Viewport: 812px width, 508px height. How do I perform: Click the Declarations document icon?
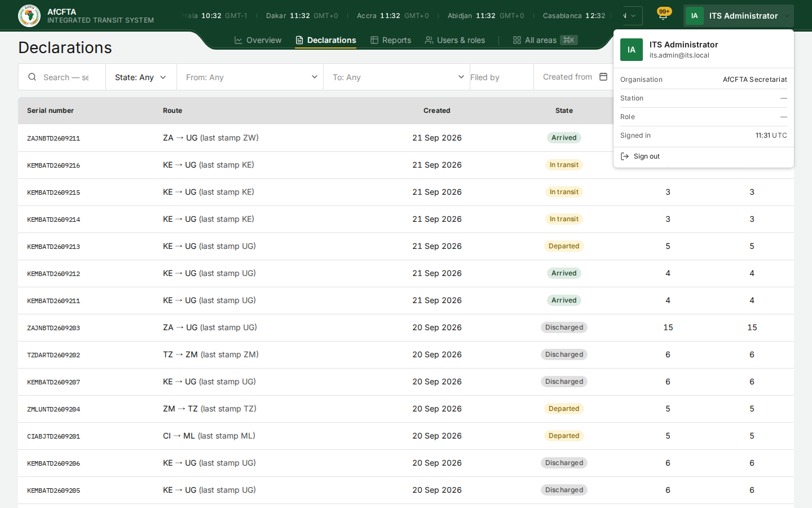pyautogui.click(x=299, y=40)
